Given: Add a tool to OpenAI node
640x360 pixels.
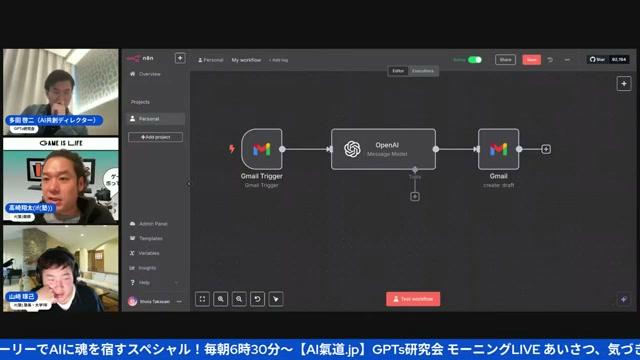Looking at the screenshot, I should pos(415,197).
